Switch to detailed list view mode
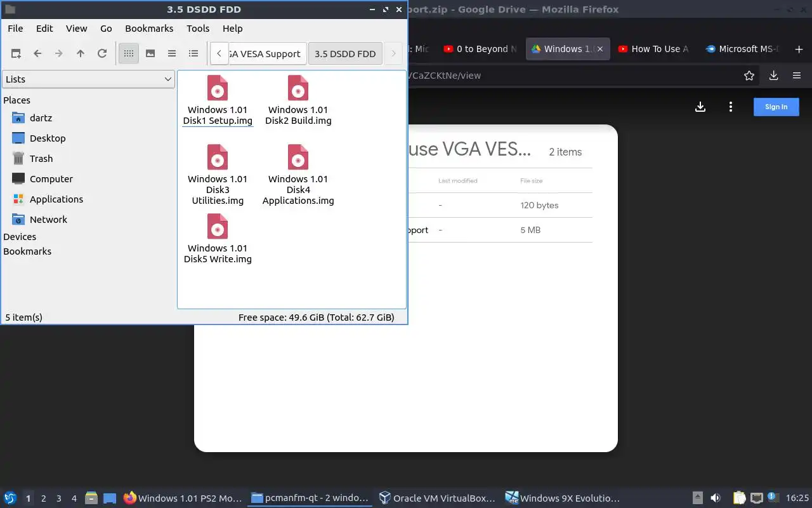 193,54
